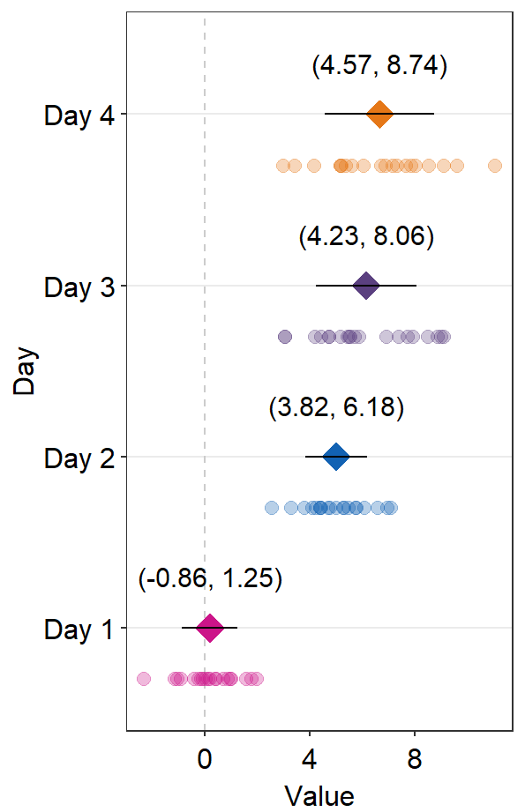525x812 pixels.
Task: Select the leftmost dark purple Day 3 point
Action: [x=284, y=337]
